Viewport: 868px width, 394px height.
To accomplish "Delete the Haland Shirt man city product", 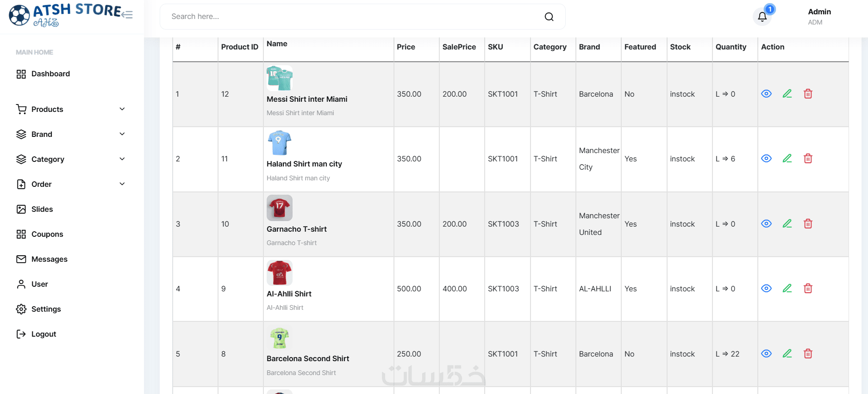I will 808,159.
